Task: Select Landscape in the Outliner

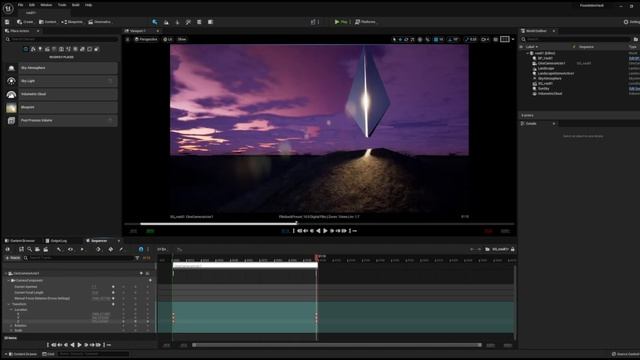Action: point(546,68)
